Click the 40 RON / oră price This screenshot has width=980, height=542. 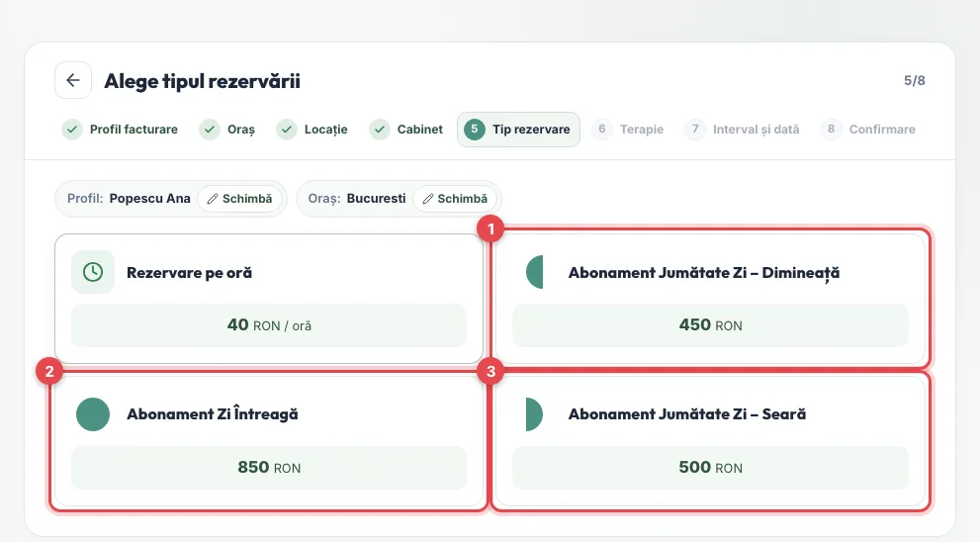pyautogui.click(x=269, y=325)
